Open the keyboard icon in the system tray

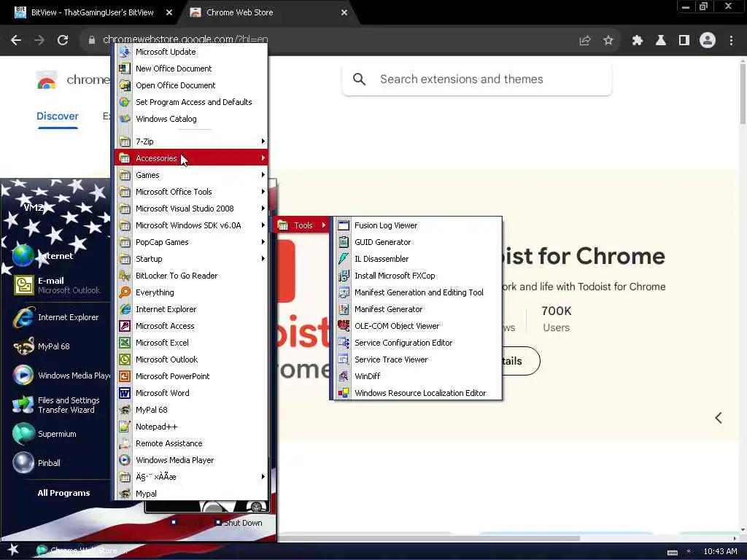pos(672,552)
